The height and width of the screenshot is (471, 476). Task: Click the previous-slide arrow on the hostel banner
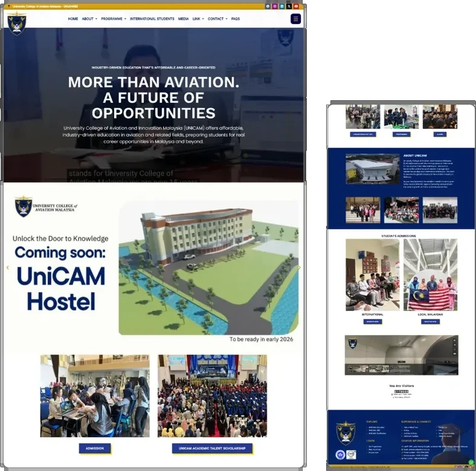[x=8, y=268]
